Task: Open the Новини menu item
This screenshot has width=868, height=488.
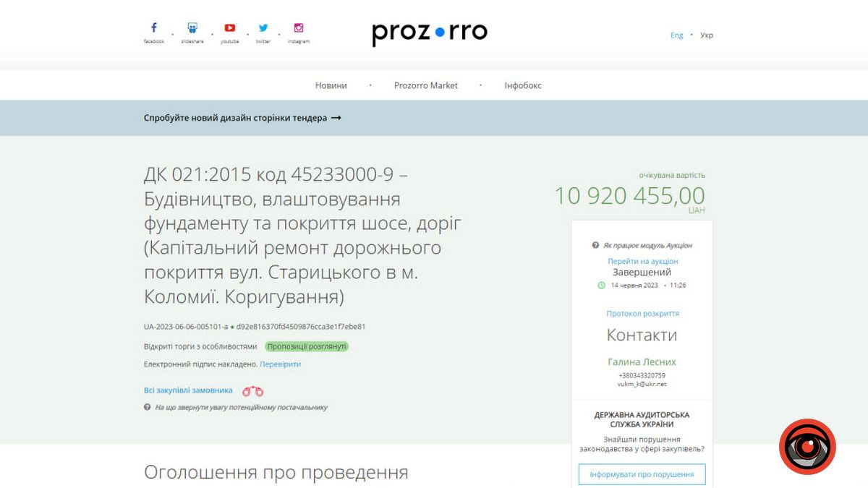Action: pyautogui.click(x=331, y=85)
